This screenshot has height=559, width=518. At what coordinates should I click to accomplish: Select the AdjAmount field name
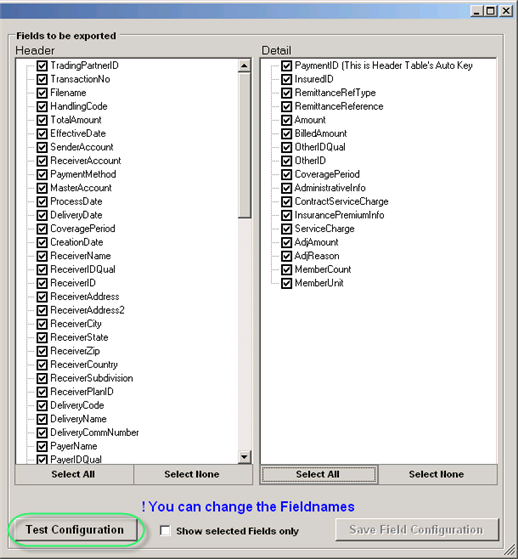(x=317, y=242)
